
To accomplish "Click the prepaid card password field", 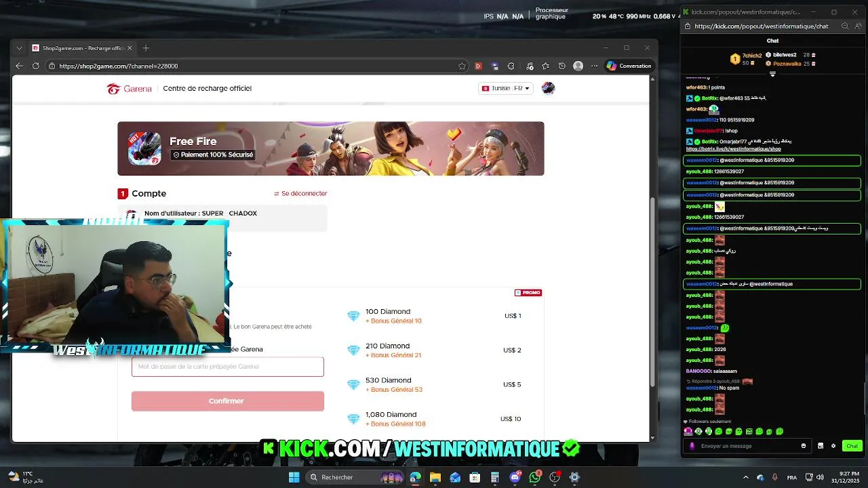I will click(x=228, y=367).
